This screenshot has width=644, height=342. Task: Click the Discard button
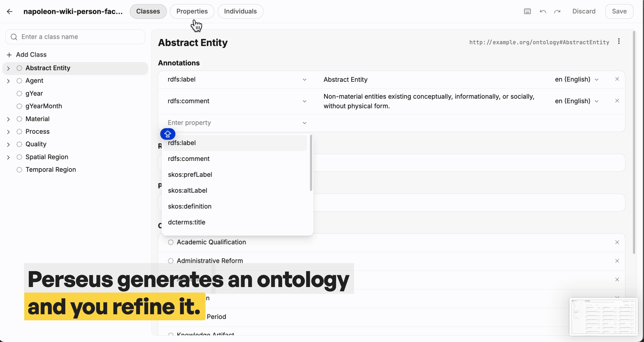(x=584, y=11)
